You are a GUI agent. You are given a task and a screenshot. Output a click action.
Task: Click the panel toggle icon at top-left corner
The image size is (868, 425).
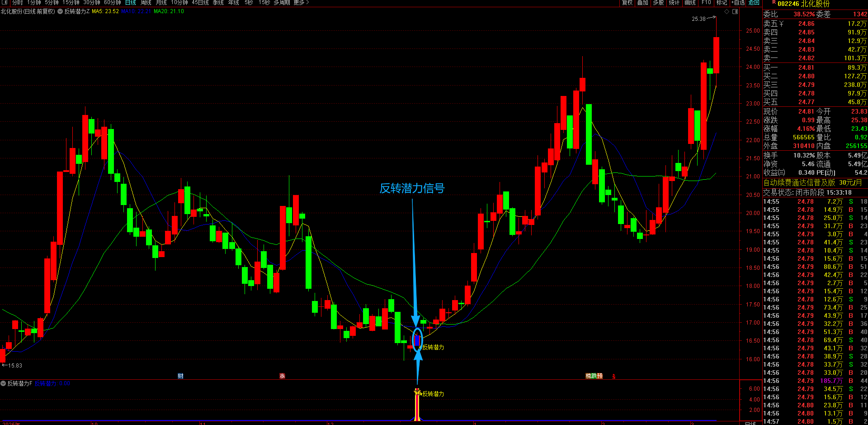[x=5, y=2]
